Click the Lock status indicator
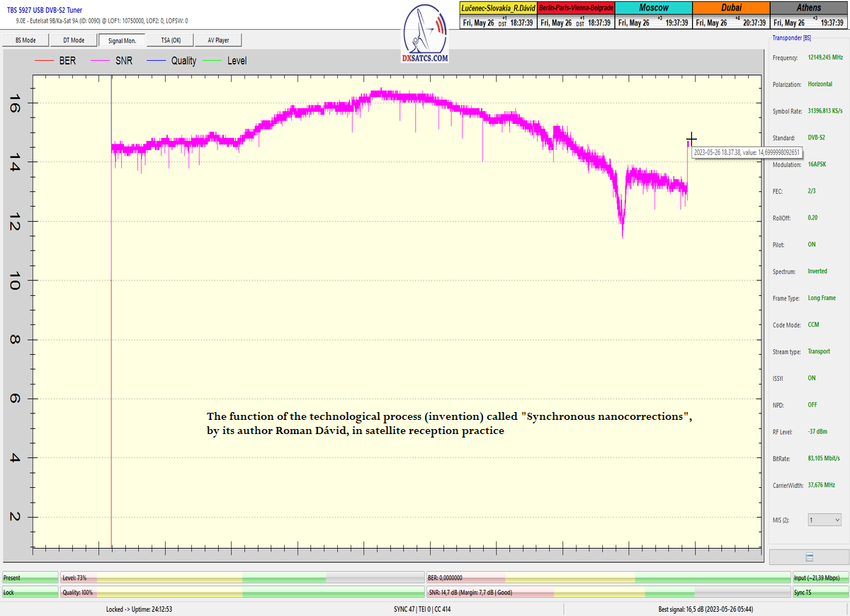Screen dimensions: 850x616 (x=30, y=592)
